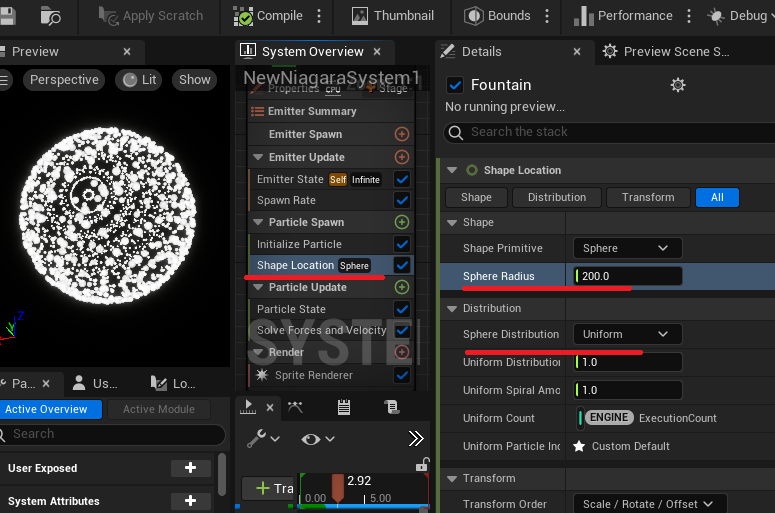Open the Debug menu
This screenshot has width=775, height=513.
point(740,16)
